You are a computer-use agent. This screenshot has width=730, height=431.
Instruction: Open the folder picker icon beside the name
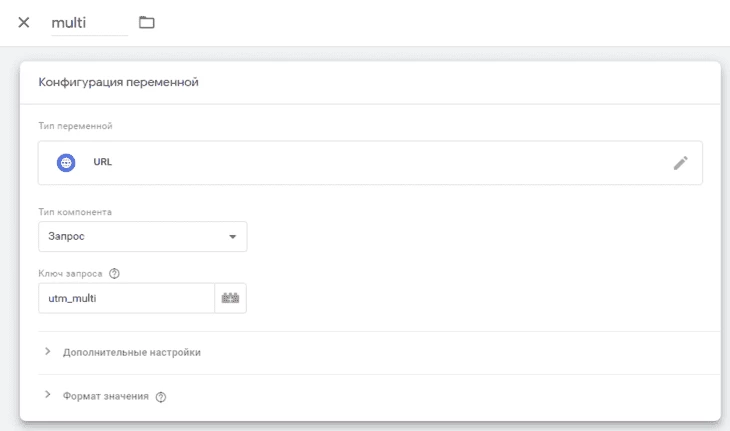pyautogui.click(x=147, y=22)
